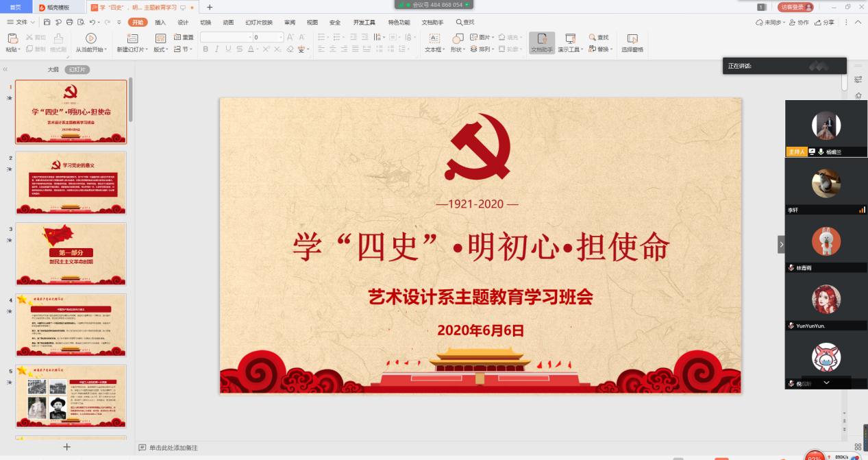Click participant 李轩 video tile
868x460 pixels.
click(x=826, y=188)
